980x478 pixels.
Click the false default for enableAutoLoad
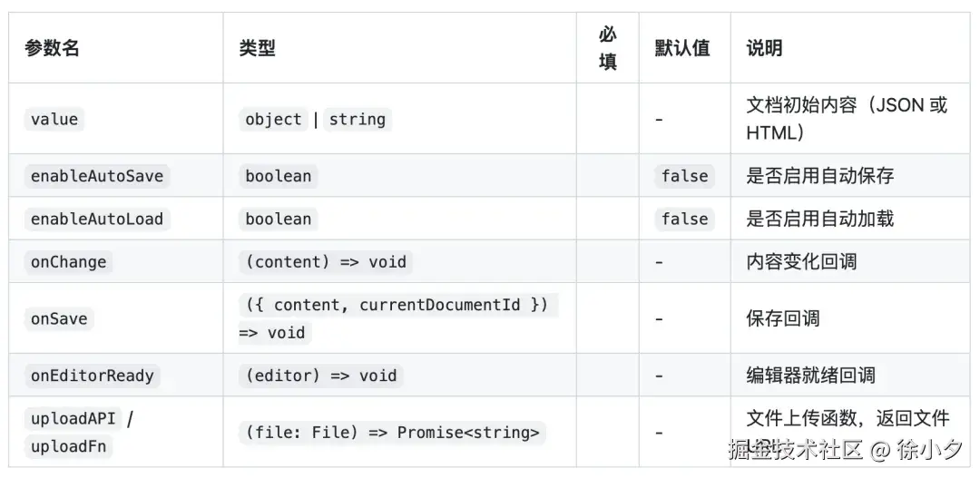684,219
